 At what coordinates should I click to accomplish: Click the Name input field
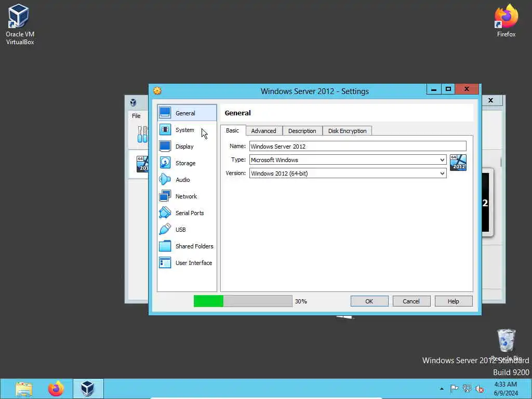[x=357, y=146]
